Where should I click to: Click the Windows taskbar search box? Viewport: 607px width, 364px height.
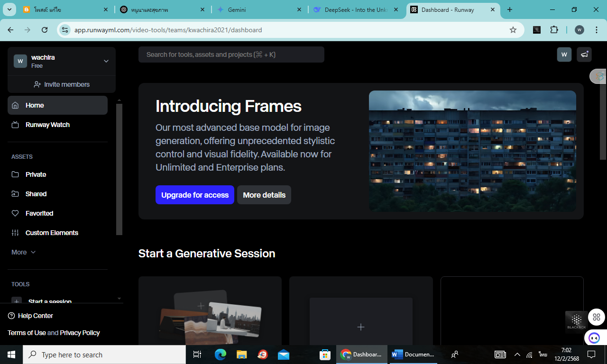(104, 355)
